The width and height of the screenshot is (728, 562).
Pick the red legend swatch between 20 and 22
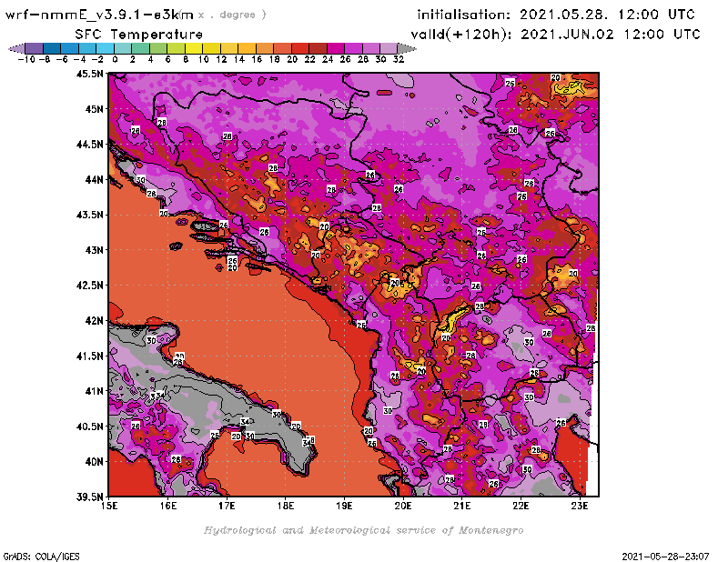pyautogui.click(x=300, y=48)
